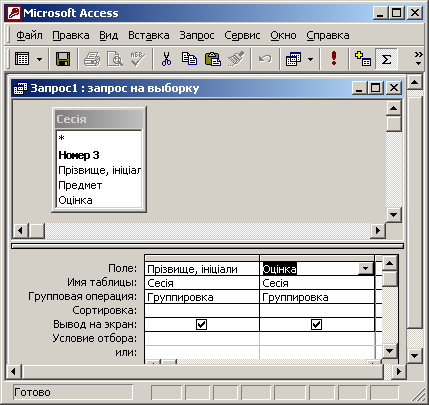Click table pane vertical scrollbar up arrow

(x=394, y=108)
